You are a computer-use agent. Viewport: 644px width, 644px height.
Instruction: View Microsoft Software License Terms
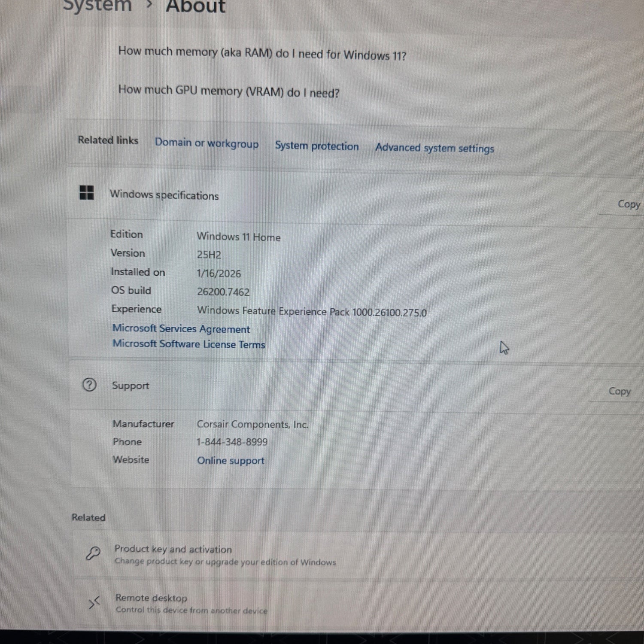tap(188, 344)
